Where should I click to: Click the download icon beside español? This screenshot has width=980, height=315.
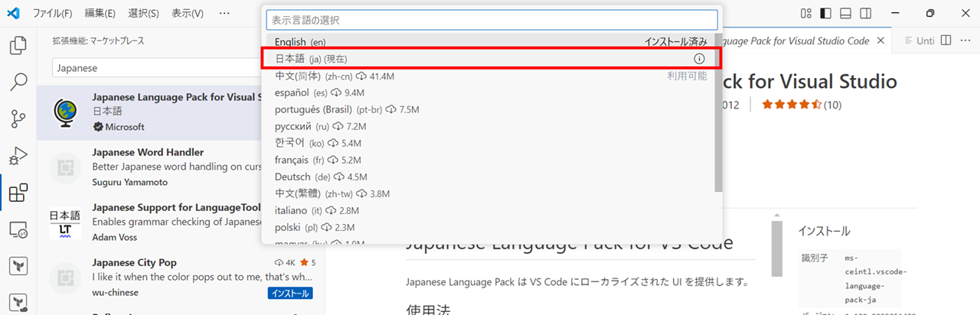337,93
